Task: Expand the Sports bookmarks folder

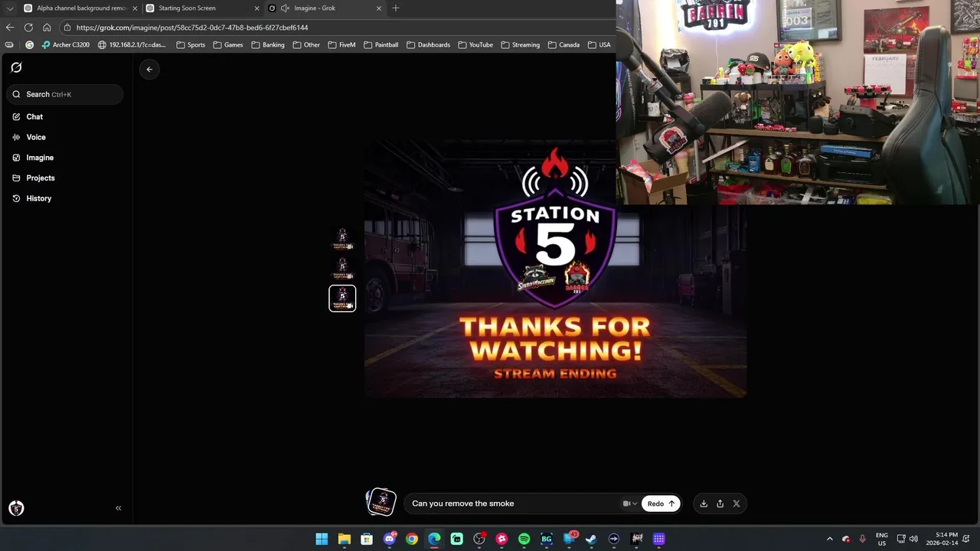Action: (191, 45)
